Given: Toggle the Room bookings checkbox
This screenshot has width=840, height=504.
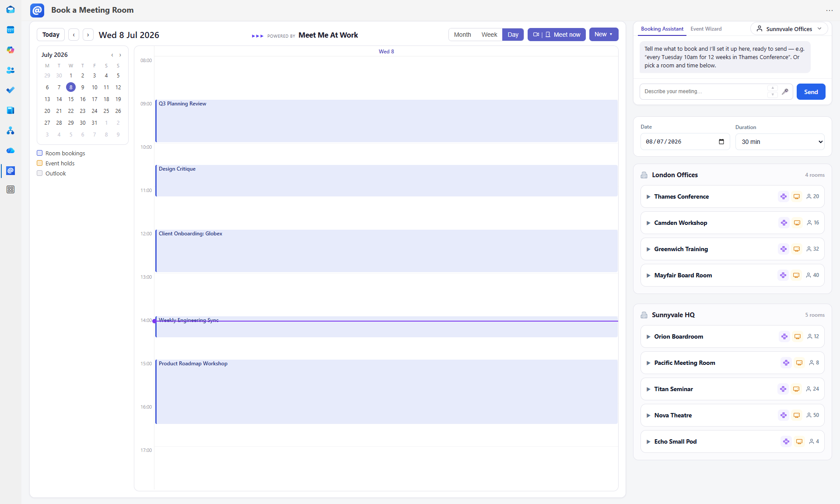Looking at the screenshot, I should tap(40, 153).
